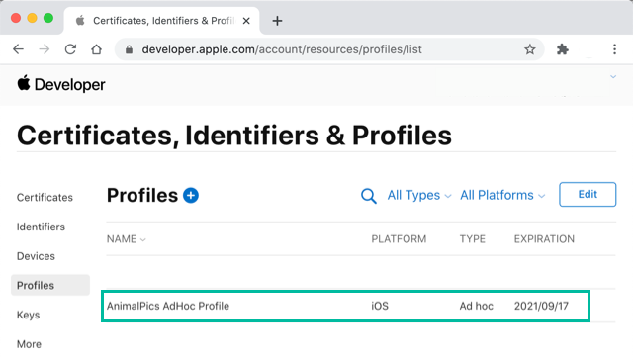The width and height of the screenshot is (633, 364).
Task: Close the Certificates, Identifiers & Profiles tab
Action: pyautogui.click(x=246, y=21)
